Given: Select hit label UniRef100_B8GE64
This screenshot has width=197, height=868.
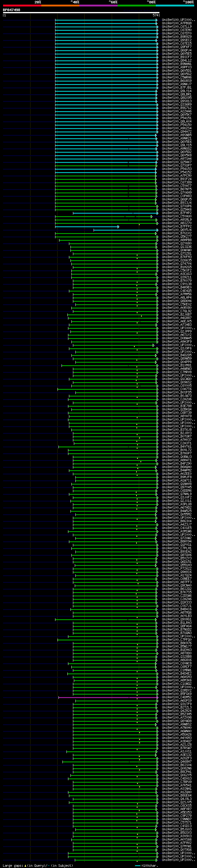Looking at the screenshot, I should (x=176, y=795).
